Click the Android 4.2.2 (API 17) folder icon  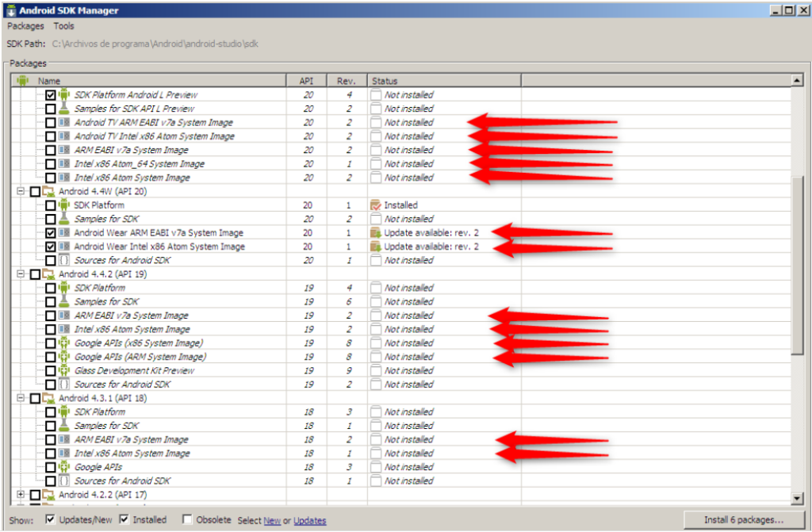click(x=48, y=495)
